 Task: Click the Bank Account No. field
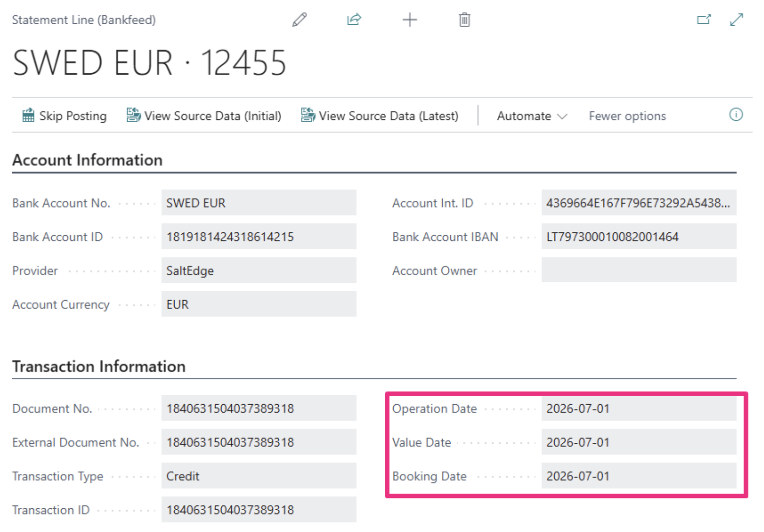coord(259,203)
